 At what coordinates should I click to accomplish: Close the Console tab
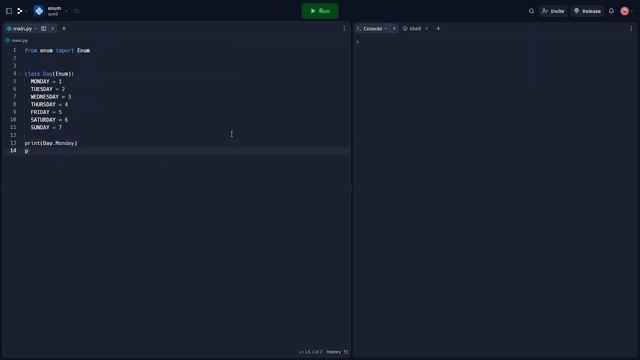pyautogui.click(x=394, y=29)
